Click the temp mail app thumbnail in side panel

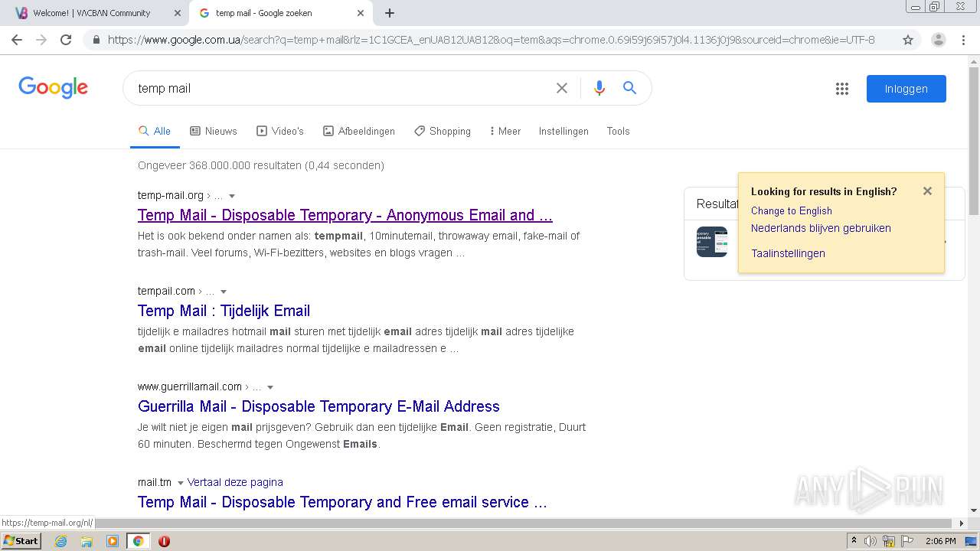click(712, 242)
